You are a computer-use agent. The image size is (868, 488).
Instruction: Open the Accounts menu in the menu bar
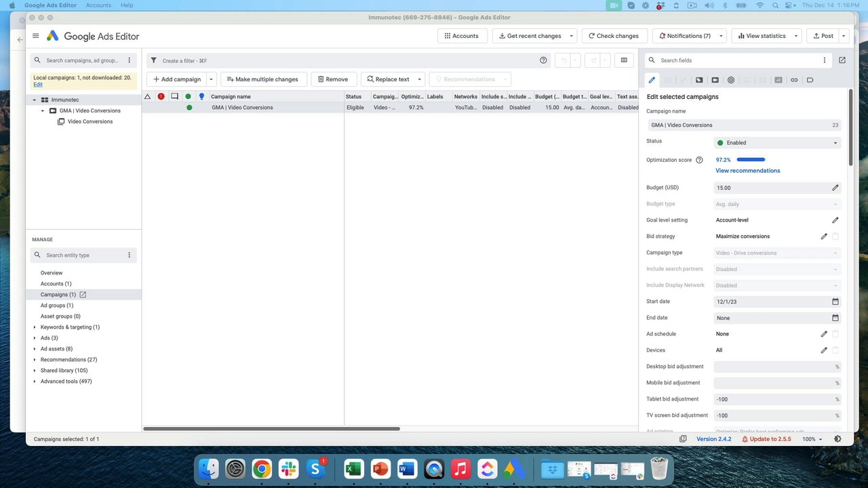pyautogui.click(x=98, y=5)
